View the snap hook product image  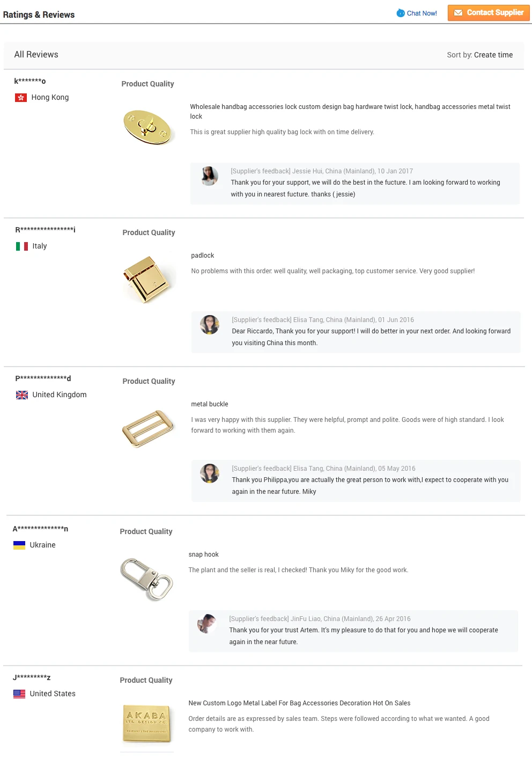pyautogui.click(x=146, y=579)
